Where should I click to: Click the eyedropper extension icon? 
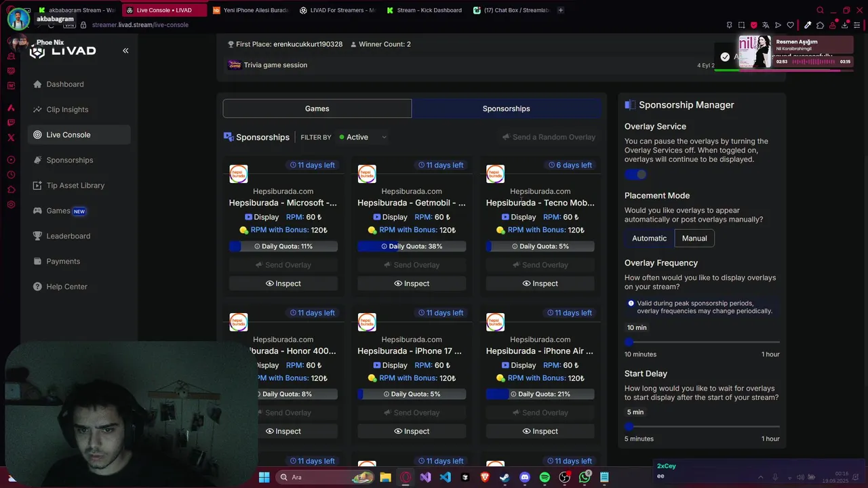tap(808, 25)
